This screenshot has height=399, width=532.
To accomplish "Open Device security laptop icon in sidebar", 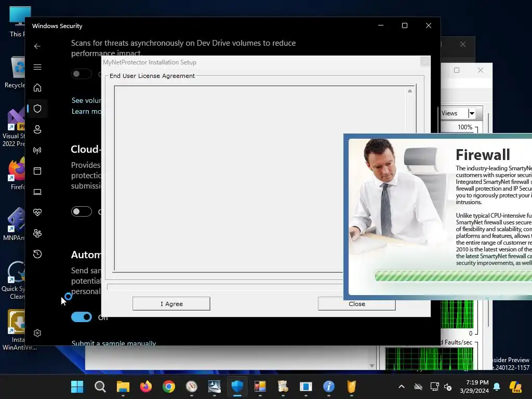I will coord(37,192).
